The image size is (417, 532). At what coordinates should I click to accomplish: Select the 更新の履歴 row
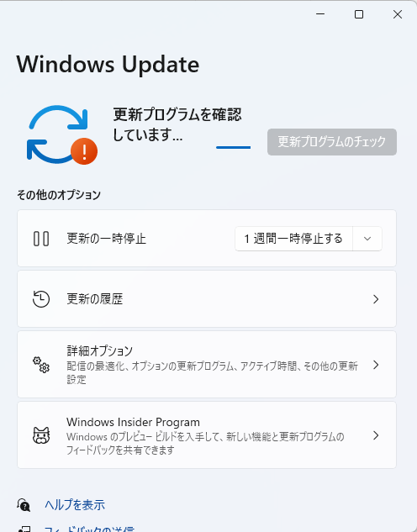click(207, 299)
